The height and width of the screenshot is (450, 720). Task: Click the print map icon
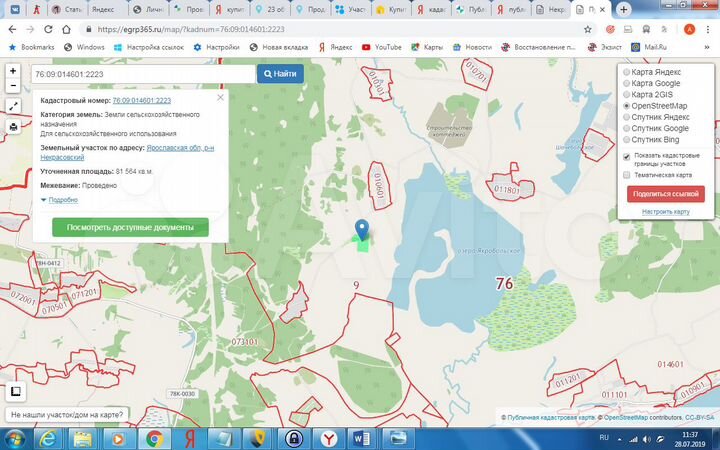click(13, 127)
